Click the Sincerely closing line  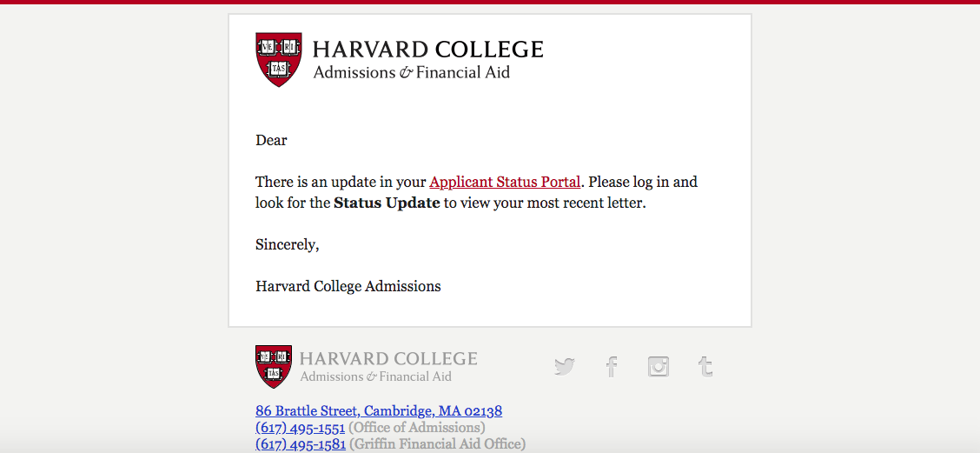pos(288,245)
